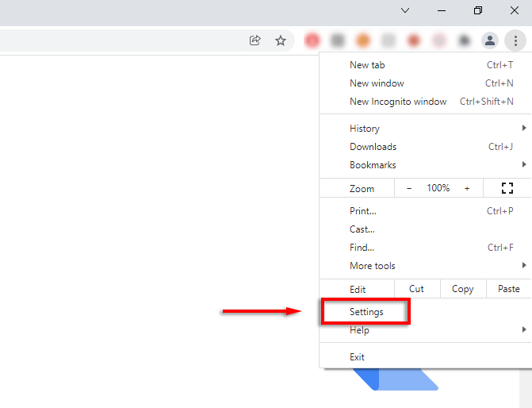Decrease zoom with the minus button
This screenshot has width=532, height=408.
(x=409, y=188)
